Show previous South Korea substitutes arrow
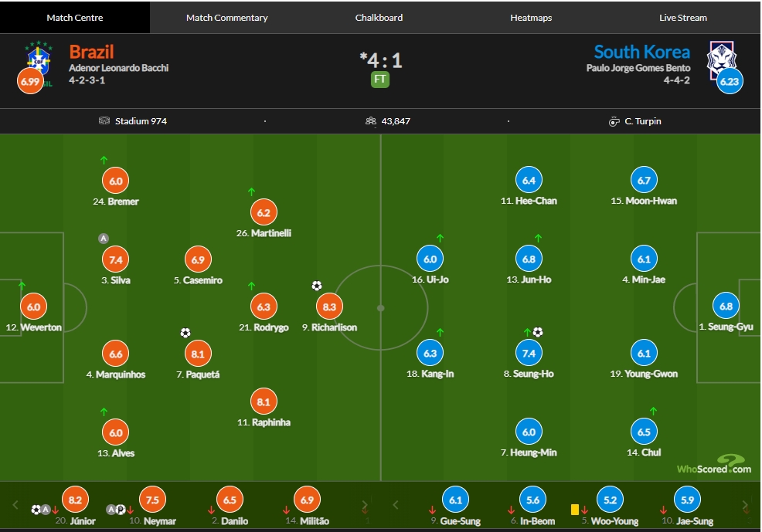Image resolution: width=762 pixels, height=532 pixels. pyautogui.click(x=396, y=505)
